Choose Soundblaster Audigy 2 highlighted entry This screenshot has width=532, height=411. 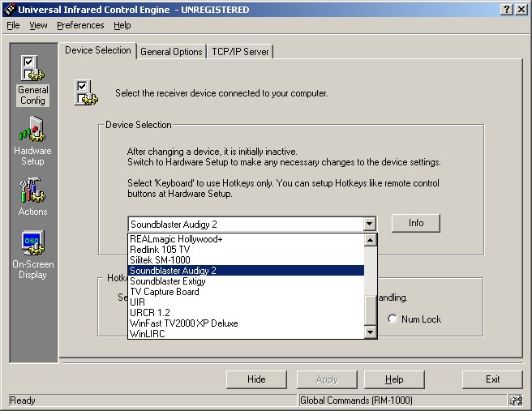pyautogui.click(x=246, y=271)
